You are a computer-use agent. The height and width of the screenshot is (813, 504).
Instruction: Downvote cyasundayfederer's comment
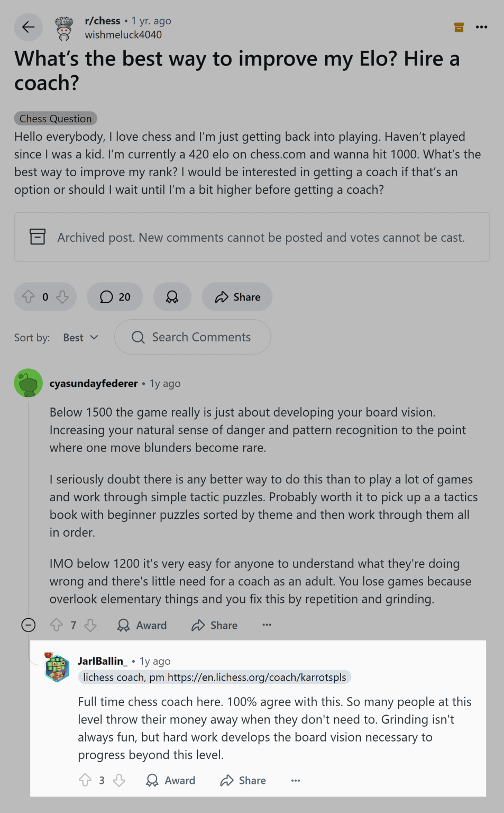coord(90,625)
